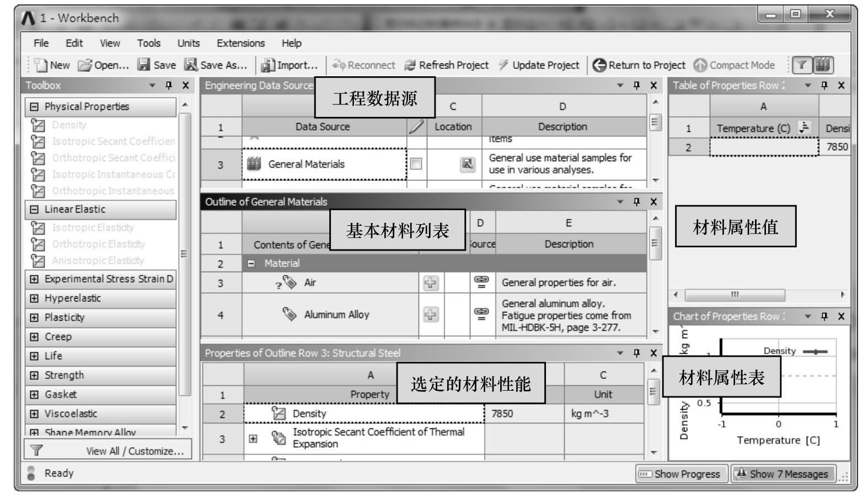Click the Import… toolbar button
The height and width of the screenshot is (499, 868).
(290, 65)
